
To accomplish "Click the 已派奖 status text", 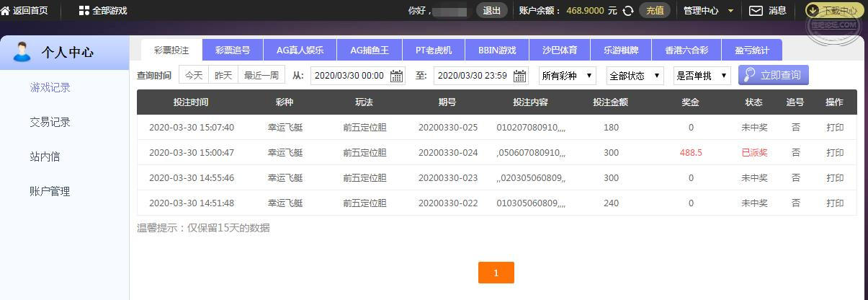I will coord(754,153).
